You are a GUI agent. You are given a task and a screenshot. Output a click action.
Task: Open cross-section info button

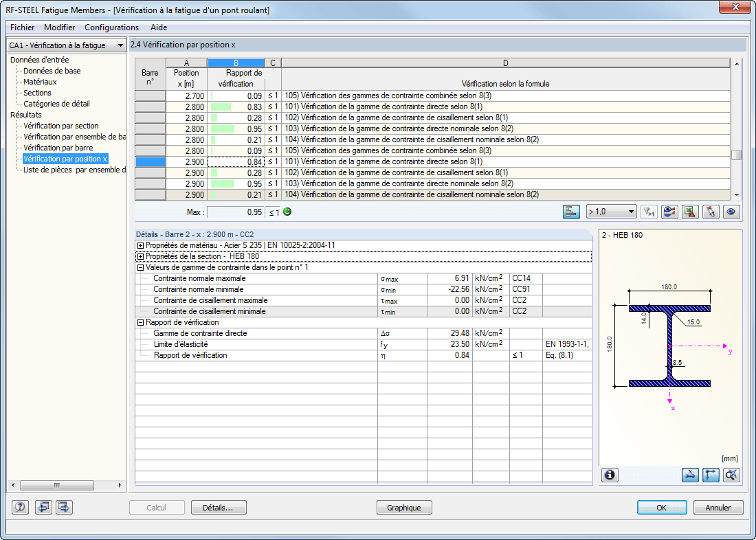610,475
